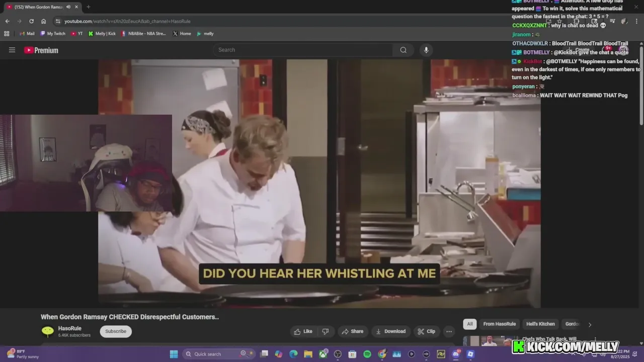Go back with the browser back arrow
Image resolution: width=644 pixels, height=362 pixels.
coord(7,21)
